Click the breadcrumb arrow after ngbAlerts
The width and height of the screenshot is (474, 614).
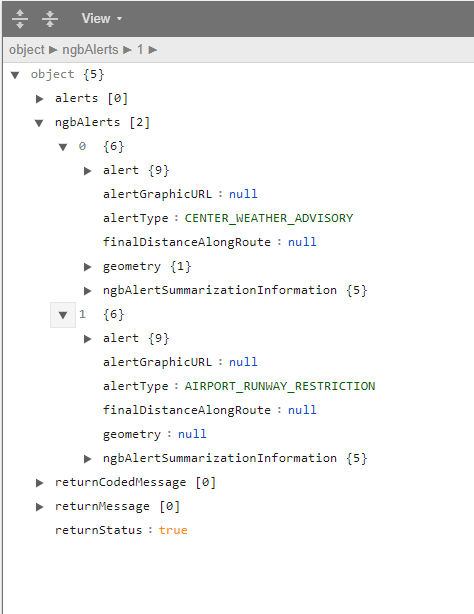coord(127,50)
